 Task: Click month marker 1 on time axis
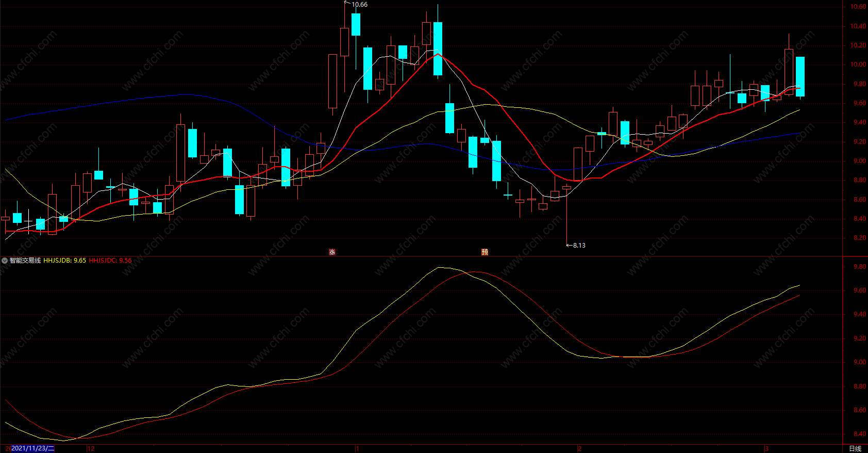point(357,449)
